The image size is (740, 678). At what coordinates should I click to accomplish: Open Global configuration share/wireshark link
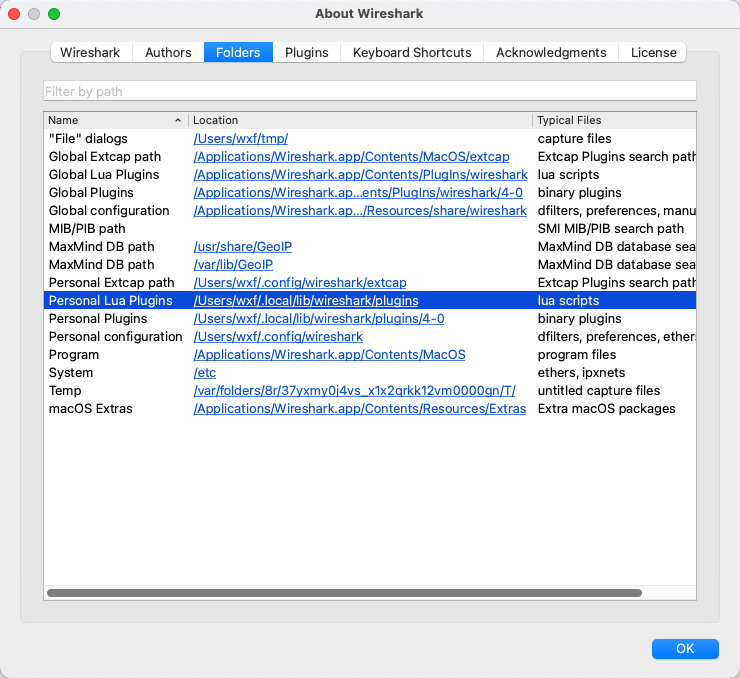click(360, 210)
